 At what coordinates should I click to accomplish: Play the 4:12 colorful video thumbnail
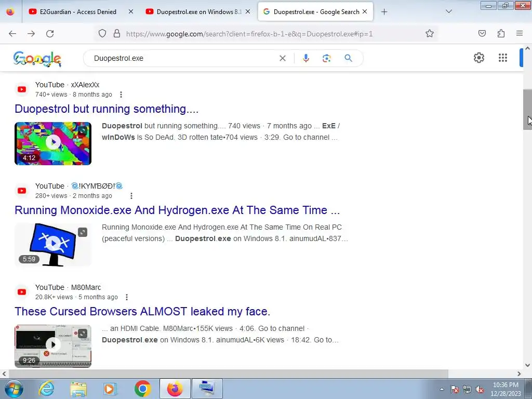[53, 143]
